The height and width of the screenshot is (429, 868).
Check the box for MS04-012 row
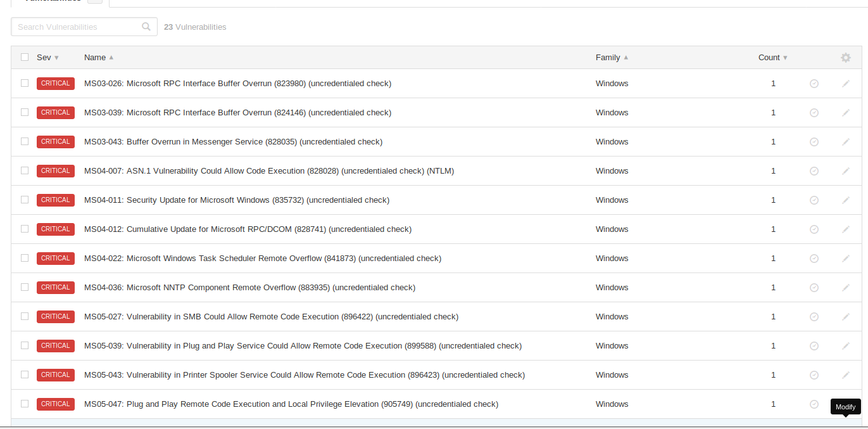coord(25,229)
